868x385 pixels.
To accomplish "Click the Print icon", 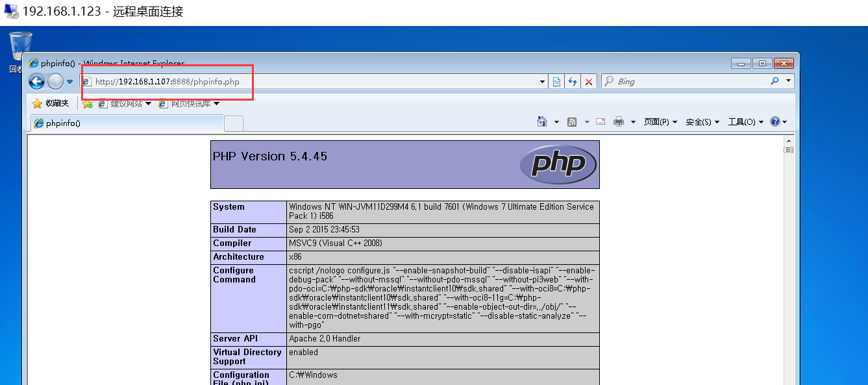I will (619, 121).
